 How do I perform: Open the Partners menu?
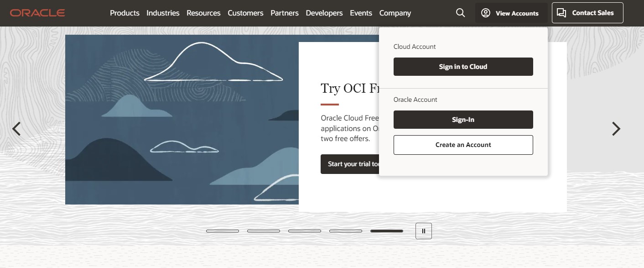pyautogui.click(x=285, y=13)
